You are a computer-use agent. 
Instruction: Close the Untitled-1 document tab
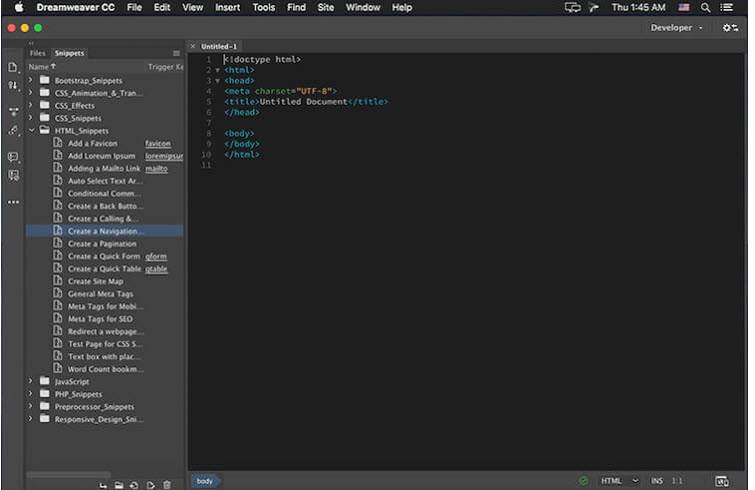[193, 46]
